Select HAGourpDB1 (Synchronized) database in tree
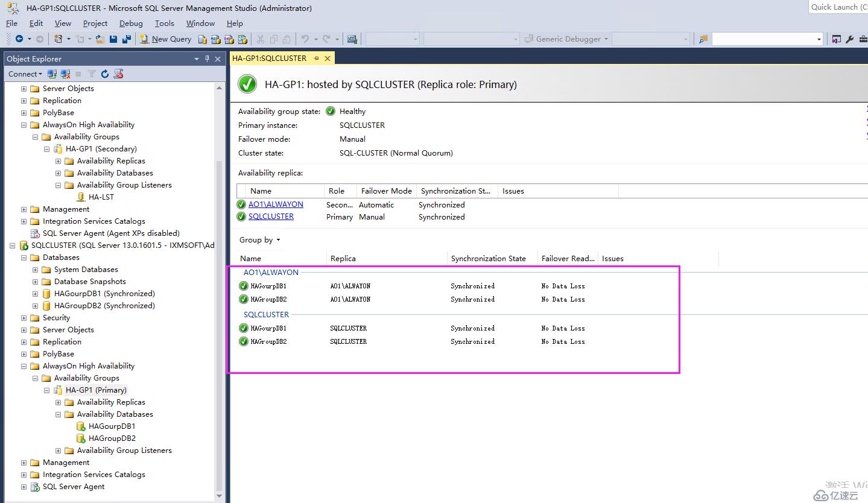Image resolution: width=868 pixels, height=503 pixels. [104, 294]
